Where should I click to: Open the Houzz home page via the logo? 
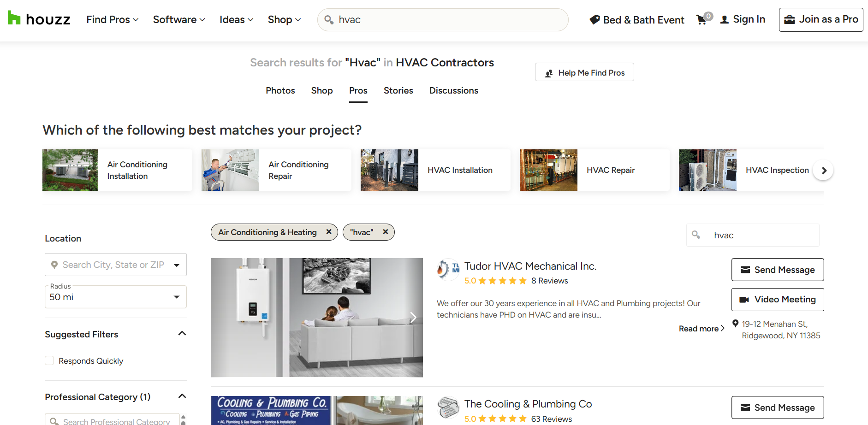39,19
